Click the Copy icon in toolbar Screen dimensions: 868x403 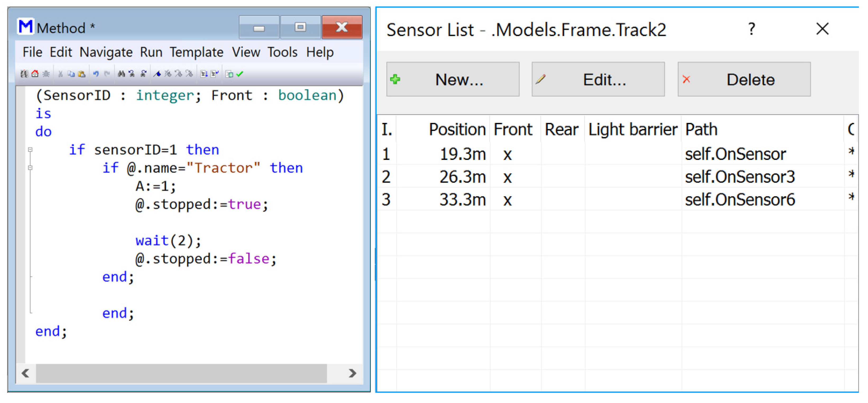point(71,74)
